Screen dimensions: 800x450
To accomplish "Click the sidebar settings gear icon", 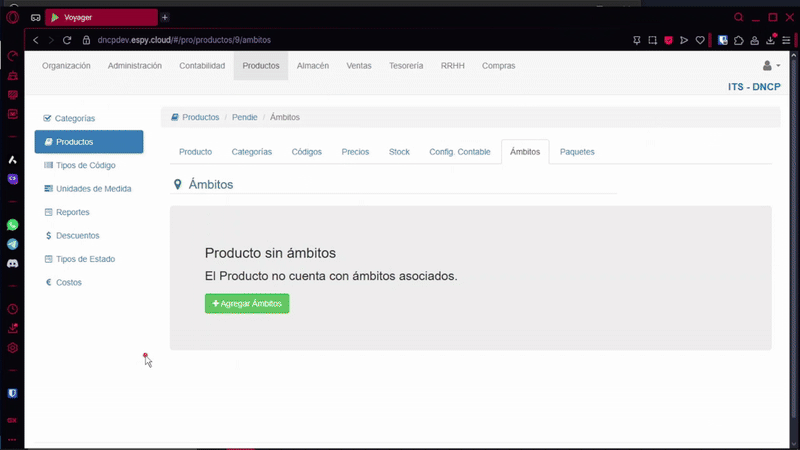I will [13, 348].
